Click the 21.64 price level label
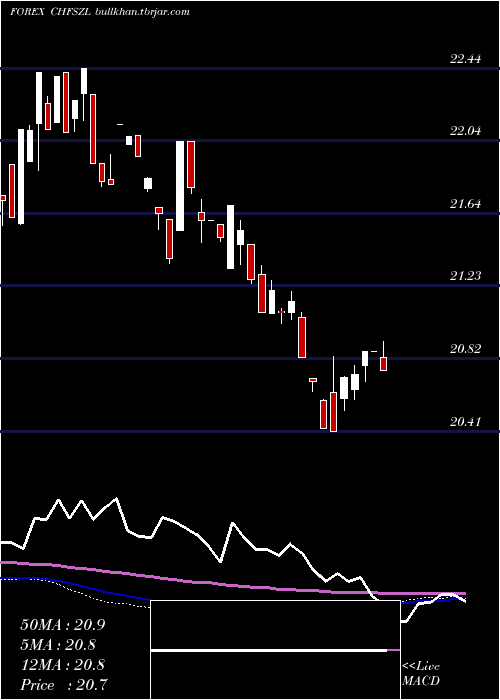The width and height of the screenshot is (500, 700). pos(465,204)
